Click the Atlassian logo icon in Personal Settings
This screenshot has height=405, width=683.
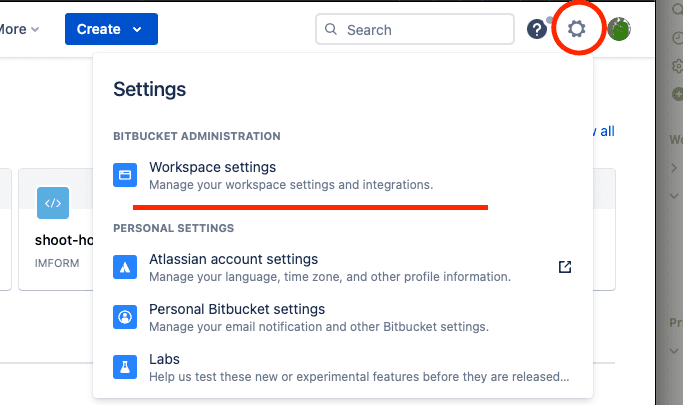coord(125,267)
